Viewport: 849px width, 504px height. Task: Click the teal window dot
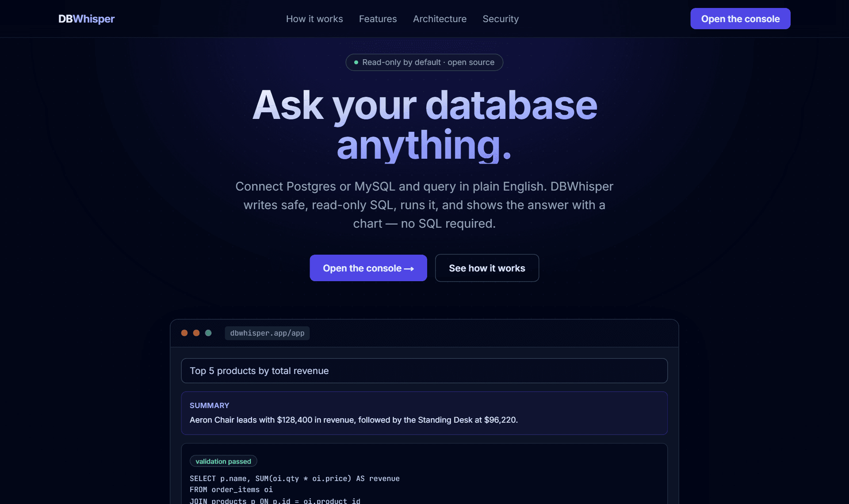click(208, 333)
